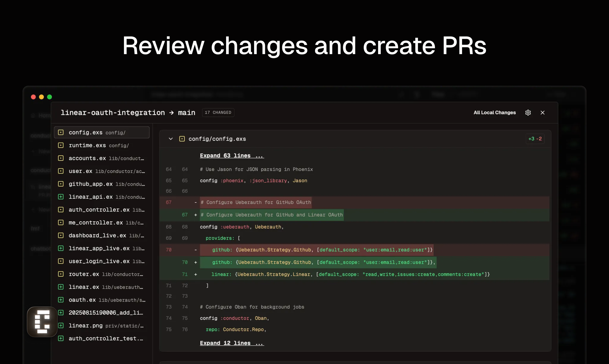609x364 pixels.
Task: Click the 17 CHANGED badge
Action: (x=218, y=113)
